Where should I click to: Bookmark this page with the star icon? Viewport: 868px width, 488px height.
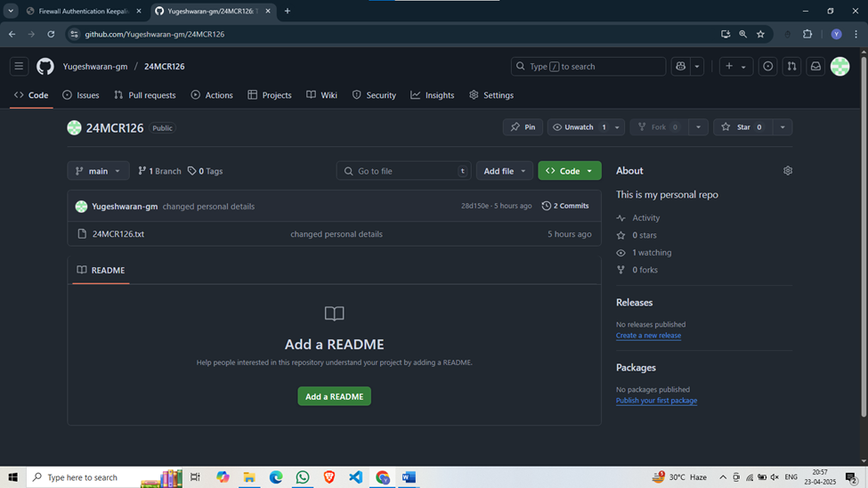coord(760,35)
